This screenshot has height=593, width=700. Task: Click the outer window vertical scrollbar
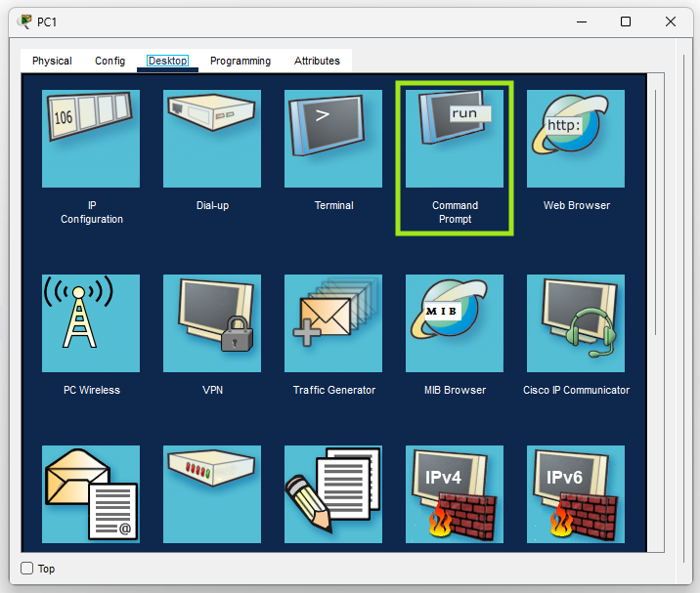click(684, 308)
